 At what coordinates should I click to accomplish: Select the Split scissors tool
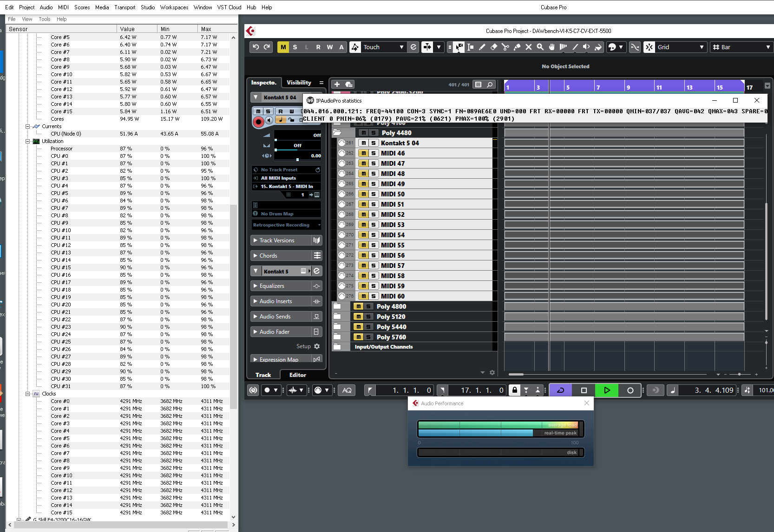(x=505, y=47)
